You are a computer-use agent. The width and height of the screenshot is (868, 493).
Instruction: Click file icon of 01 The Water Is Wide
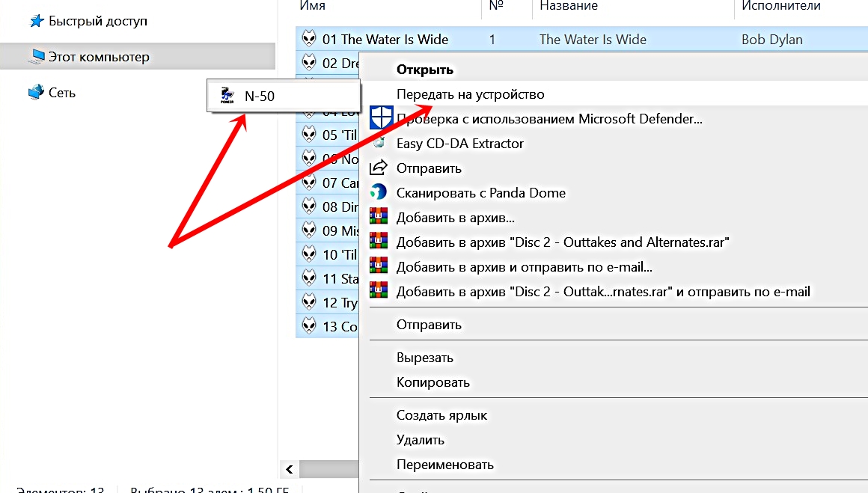click(309, 40)
